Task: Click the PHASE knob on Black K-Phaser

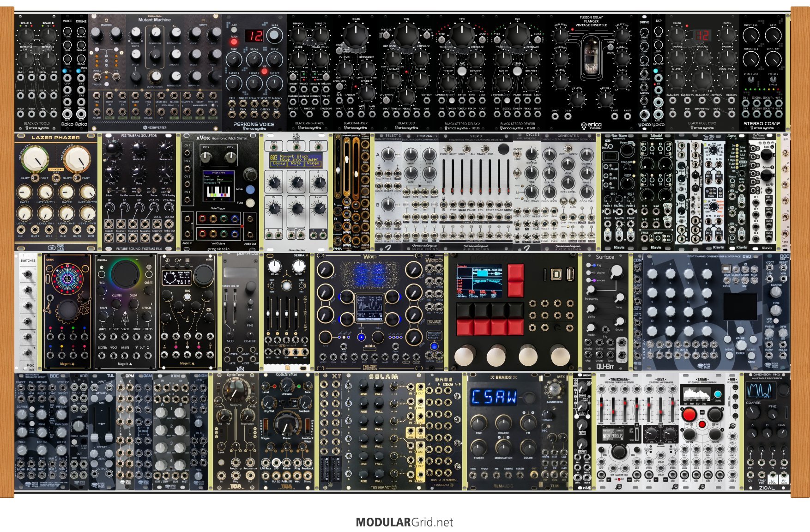Action: tap(356, 35)
